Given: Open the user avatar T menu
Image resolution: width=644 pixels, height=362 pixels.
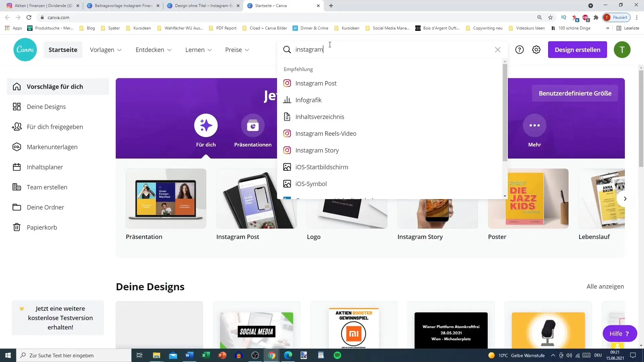Looking at the screenshot, I should [x=622, y=50].
